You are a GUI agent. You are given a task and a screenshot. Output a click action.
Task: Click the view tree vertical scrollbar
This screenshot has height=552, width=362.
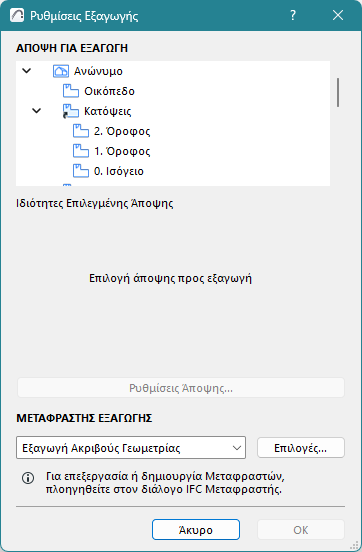[338, 92]
